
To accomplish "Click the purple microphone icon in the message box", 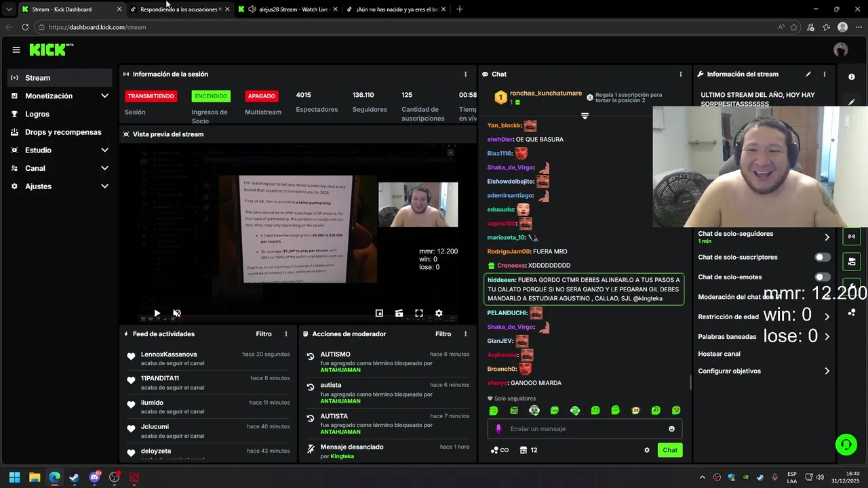I will pyautogui.click(x=498, y=428).
